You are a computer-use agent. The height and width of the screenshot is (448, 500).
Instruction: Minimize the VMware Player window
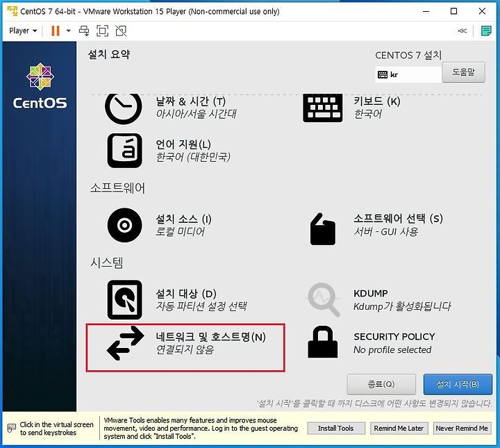[426, 12]
